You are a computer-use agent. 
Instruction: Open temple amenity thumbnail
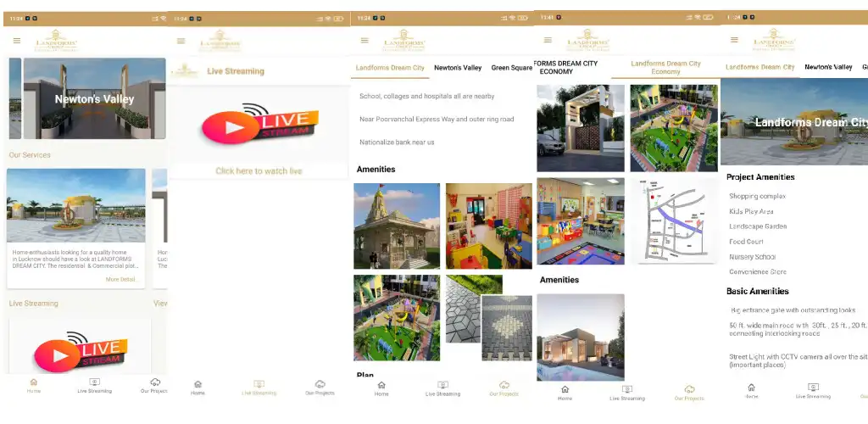397,226
